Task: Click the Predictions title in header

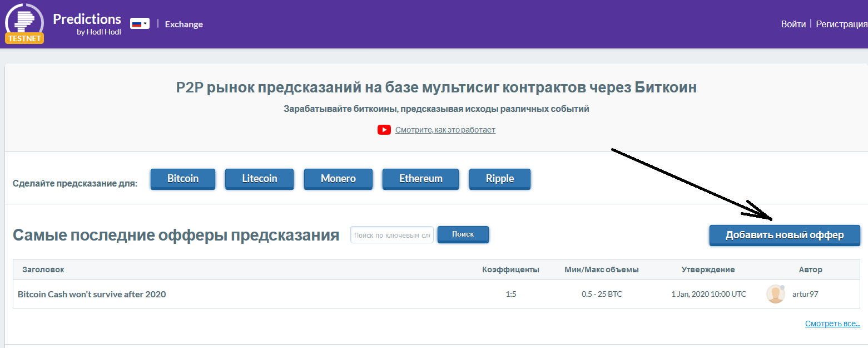Action: (87, 19)
